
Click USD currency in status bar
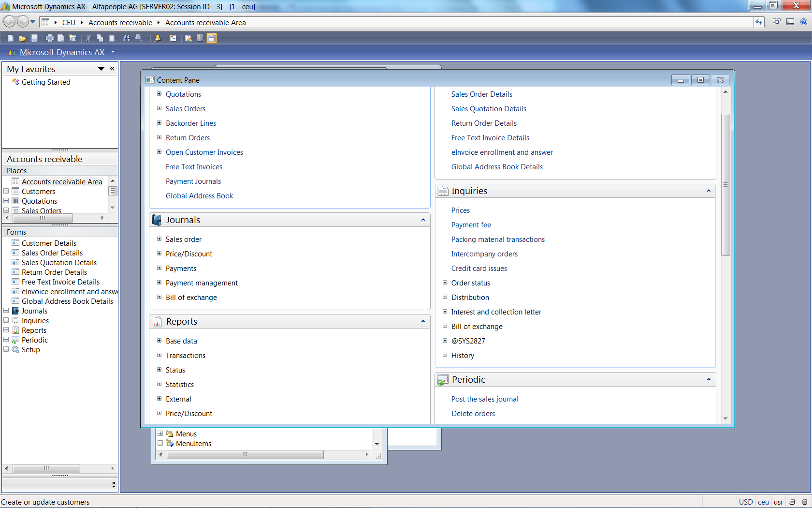click(x=746, y=502)
